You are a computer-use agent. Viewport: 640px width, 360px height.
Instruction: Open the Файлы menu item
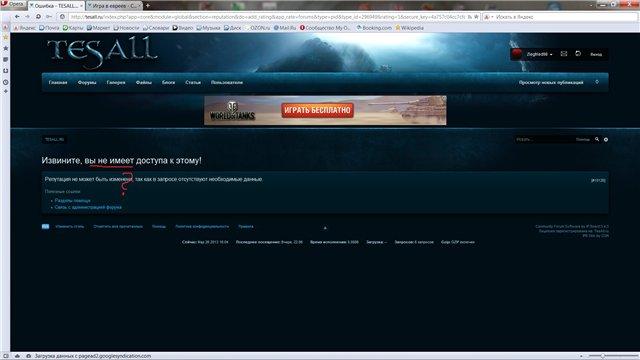tap(144, 82)
